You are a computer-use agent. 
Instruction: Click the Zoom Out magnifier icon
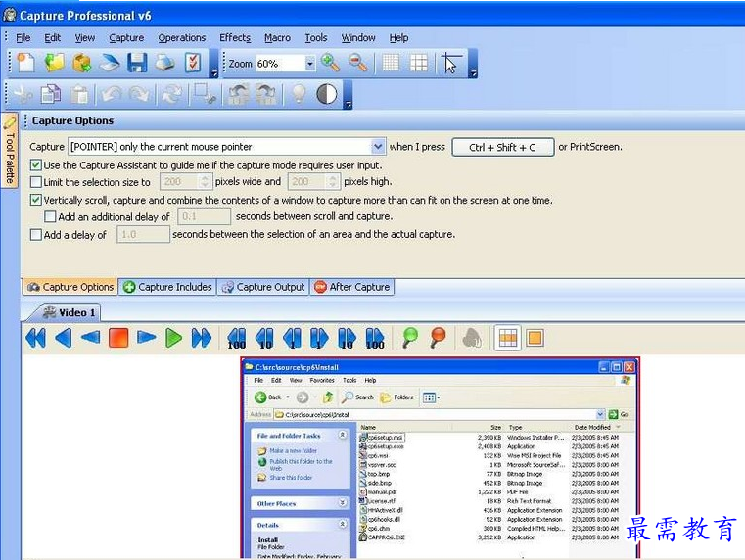(x=358, y=63)
